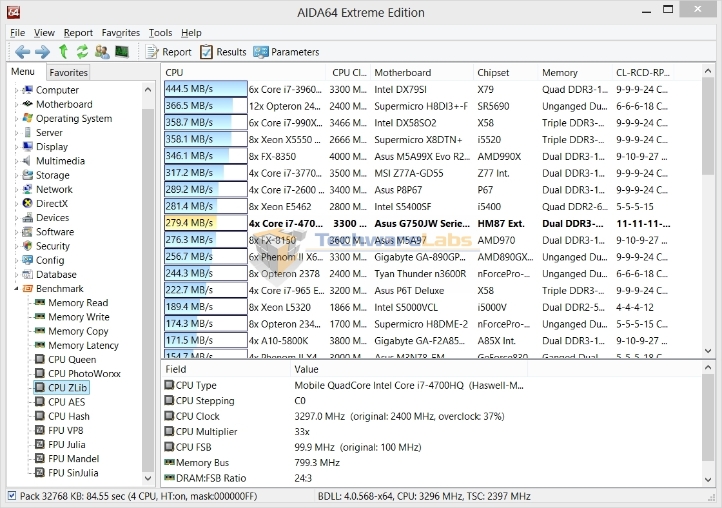The height and width of the screenshot is (508, 722).
Task: Sort by the Memory column header
Action: [575, 72]
